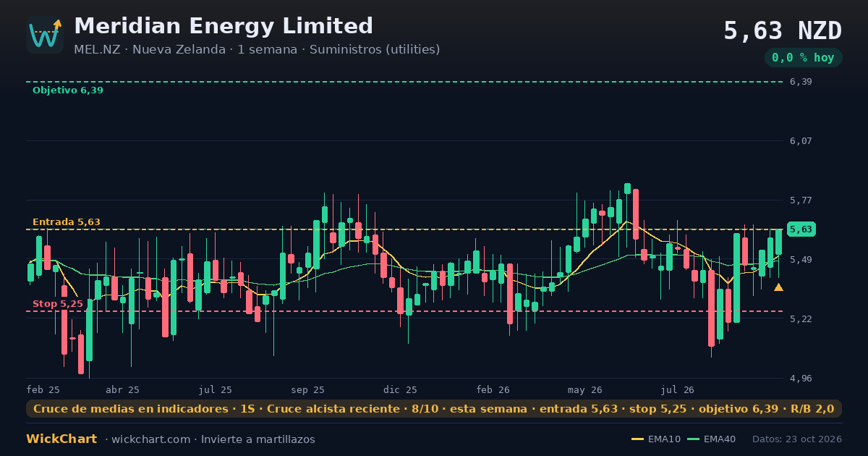Click the 5,63 NZD price heading
868x456 pixels.
tap(783, 31)
